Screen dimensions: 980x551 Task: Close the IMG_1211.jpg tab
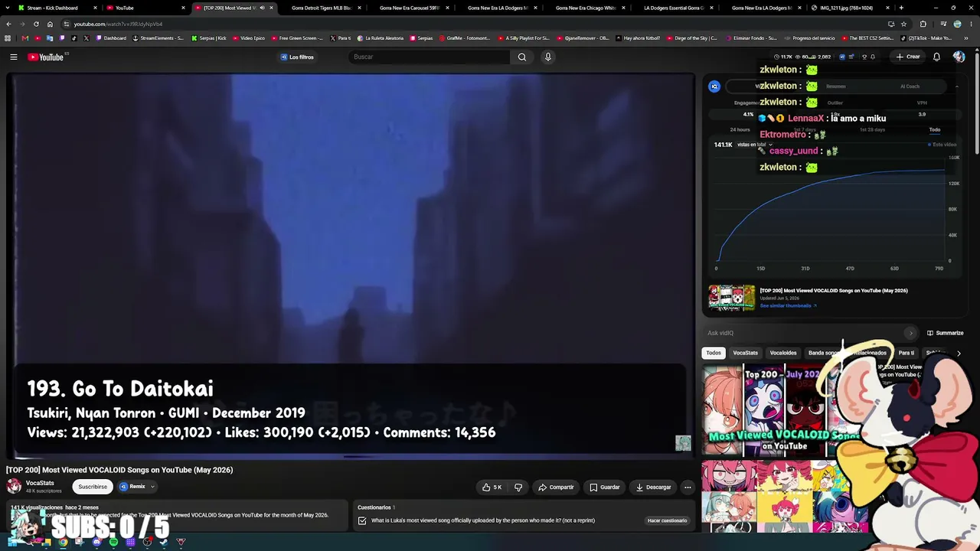click(x=887, y=8)
